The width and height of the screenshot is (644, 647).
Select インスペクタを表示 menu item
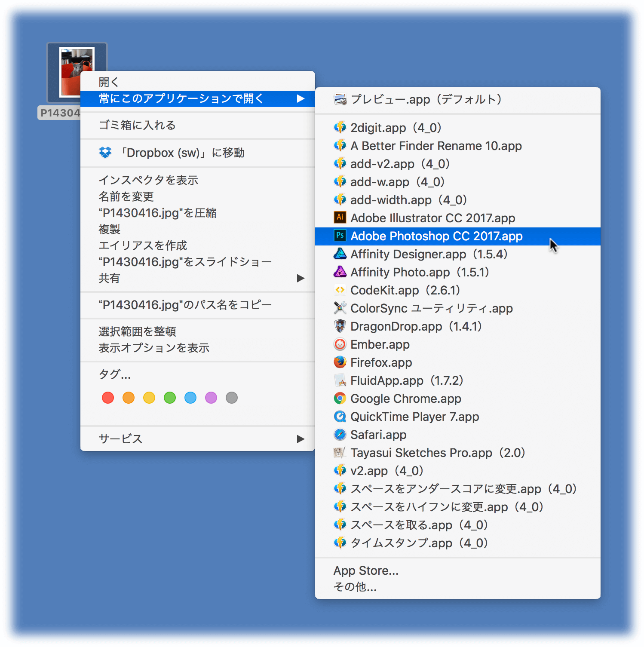198,180
